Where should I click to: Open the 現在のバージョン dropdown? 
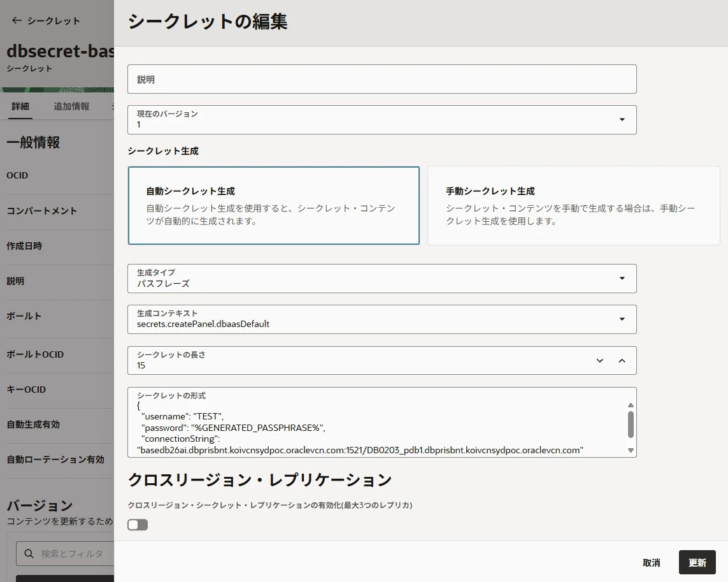pyautogui.click(x=382, y=120)
